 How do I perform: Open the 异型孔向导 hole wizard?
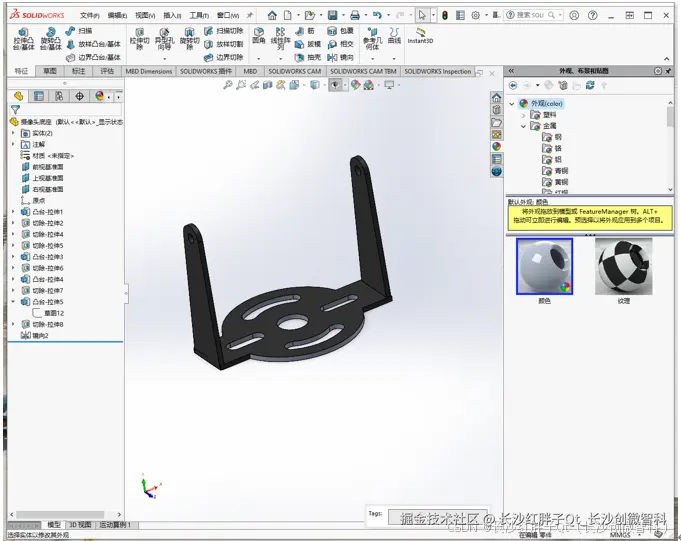click(x=164, y=39)
